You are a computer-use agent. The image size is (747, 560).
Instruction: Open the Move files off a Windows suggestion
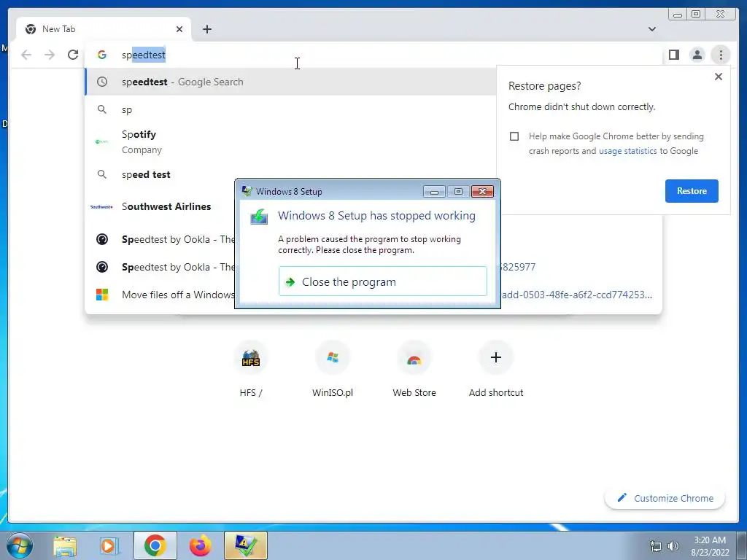160,295
